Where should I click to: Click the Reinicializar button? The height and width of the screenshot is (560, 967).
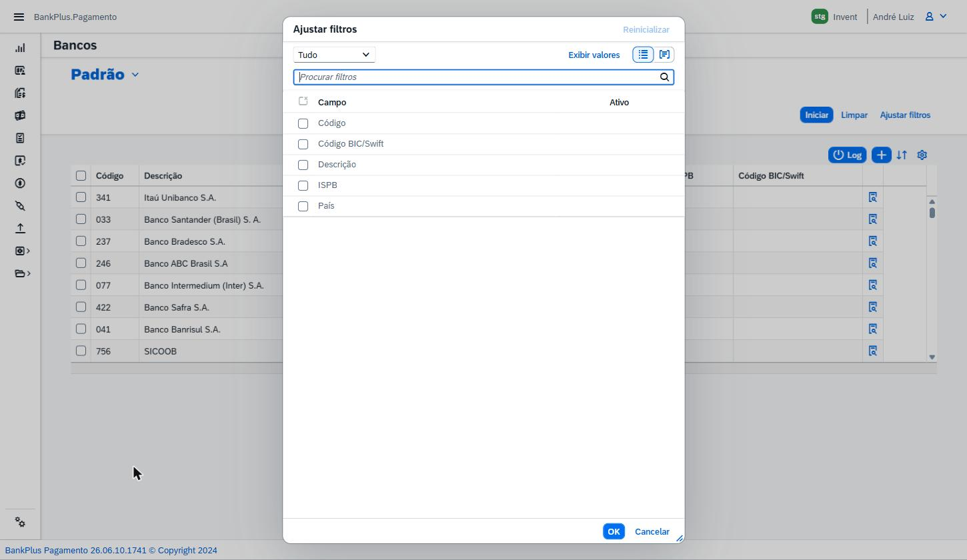point(646,29)
